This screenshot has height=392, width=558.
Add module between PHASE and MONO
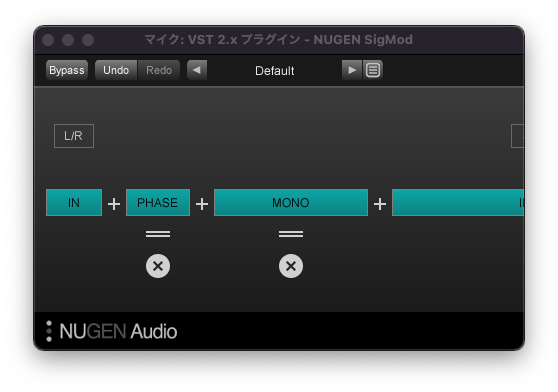[202, 204]
